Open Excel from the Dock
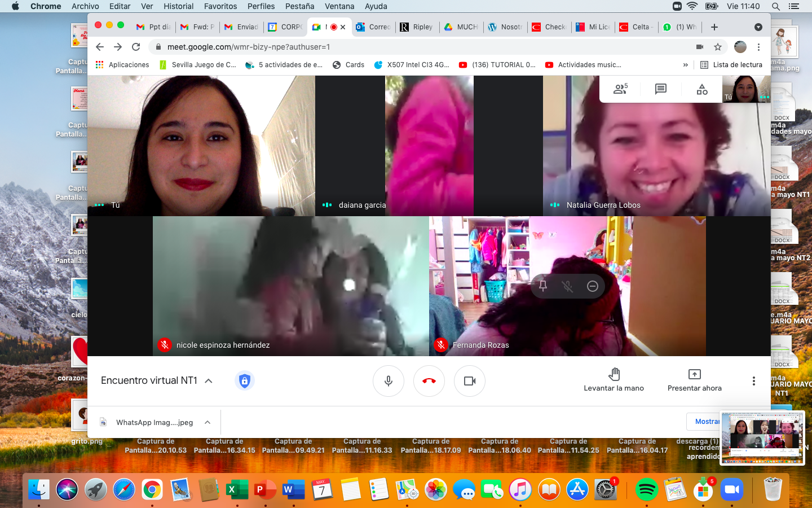Screen dimensions: 812x508 [x=237, y=490]
